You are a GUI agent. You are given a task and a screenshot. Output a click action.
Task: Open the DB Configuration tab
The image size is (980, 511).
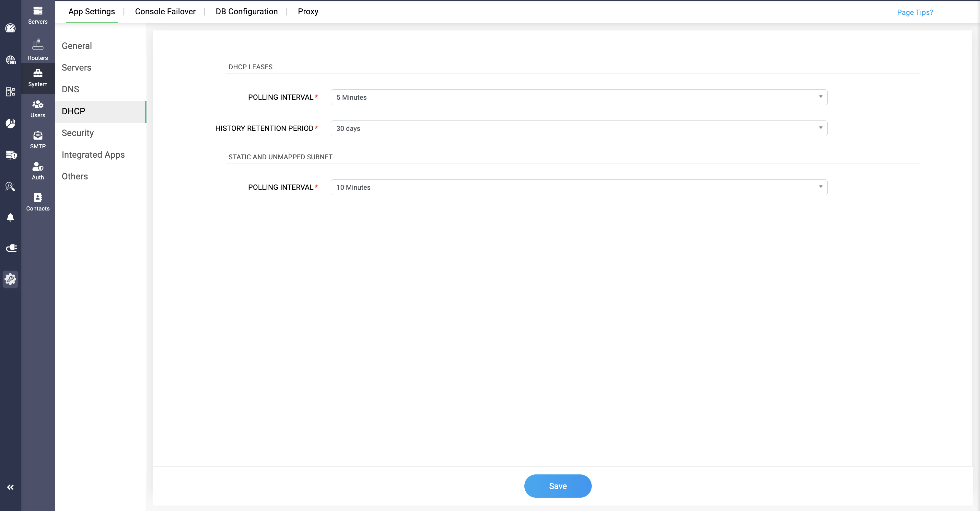coord(247,11)
